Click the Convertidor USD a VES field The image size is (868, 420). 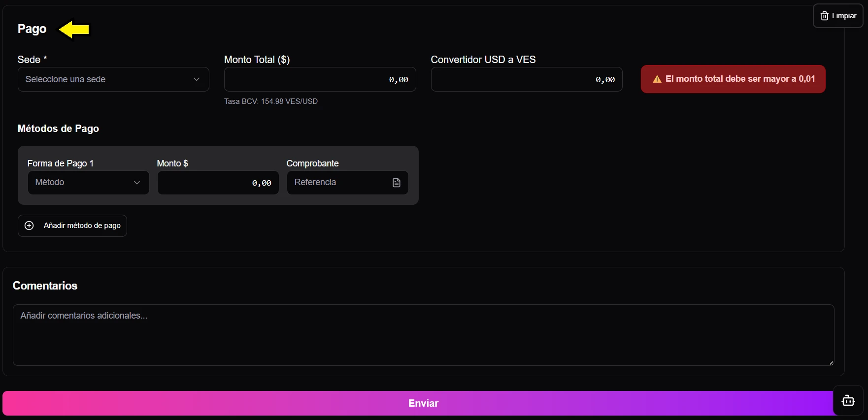[x=526, y=79]
